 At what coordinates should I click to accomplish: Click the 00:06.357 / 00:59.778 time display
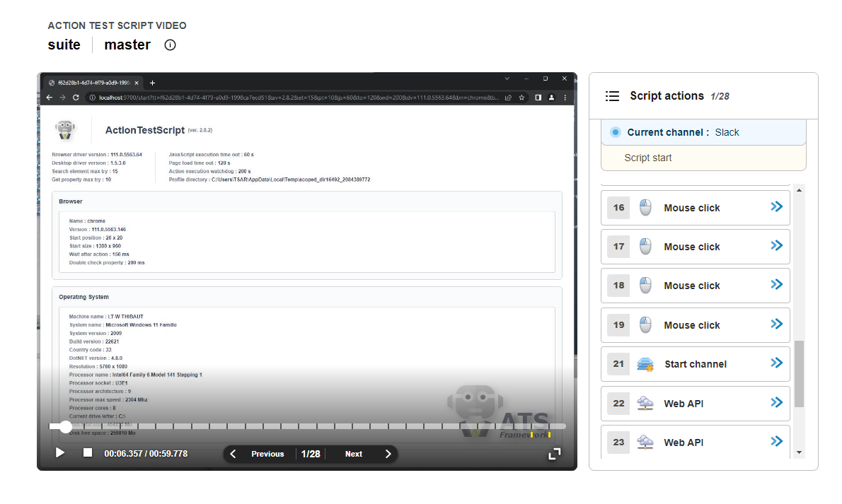click(146, 454)
